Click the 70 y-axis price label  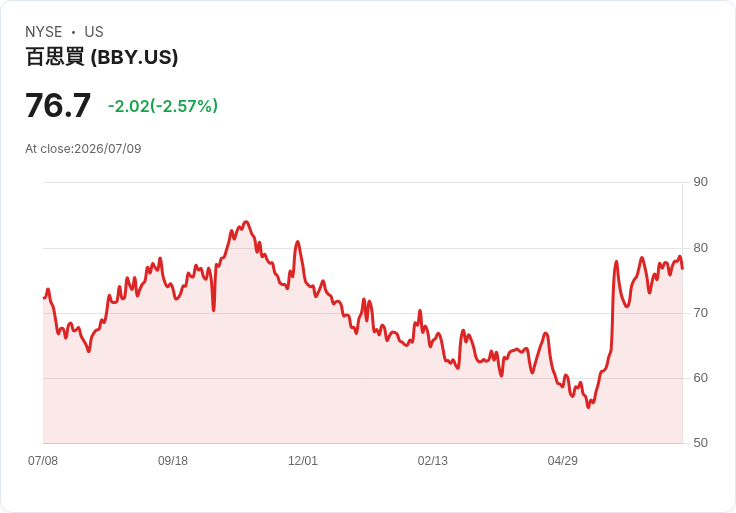[700, 313]
